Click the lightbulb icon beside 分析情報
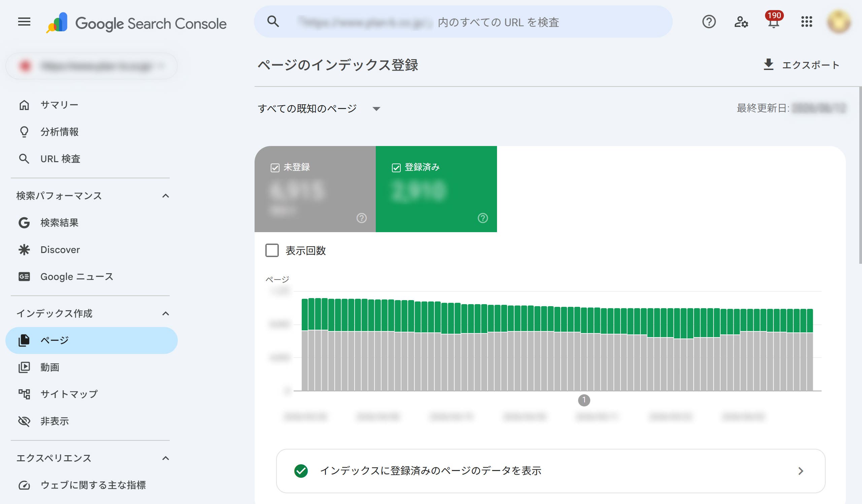 [24, 132]
